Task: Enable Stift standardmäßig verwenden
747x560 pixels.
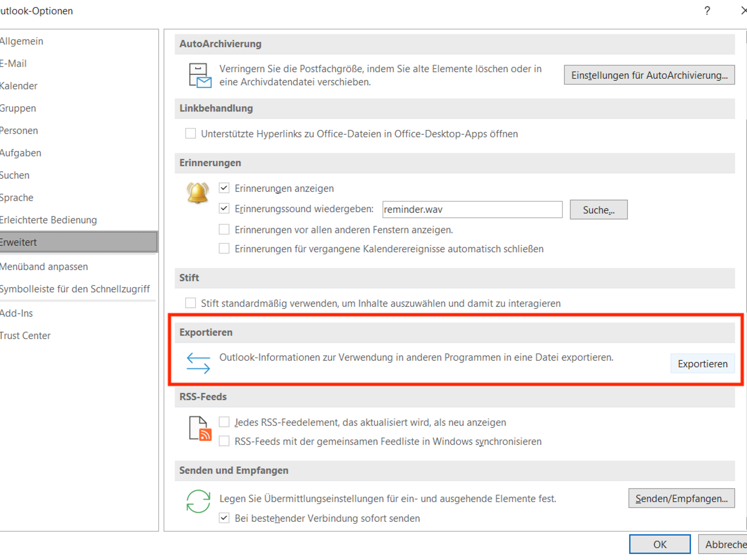Action: tap(190, 303)
